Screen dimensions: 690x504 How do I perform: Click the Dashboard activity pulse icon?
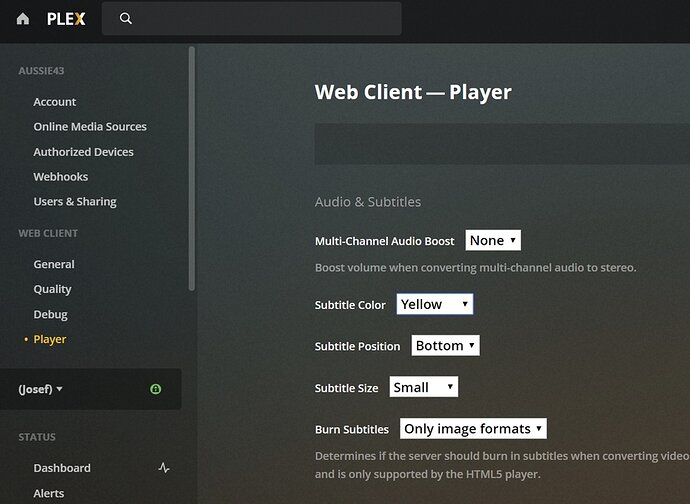[x=164, y=467]
